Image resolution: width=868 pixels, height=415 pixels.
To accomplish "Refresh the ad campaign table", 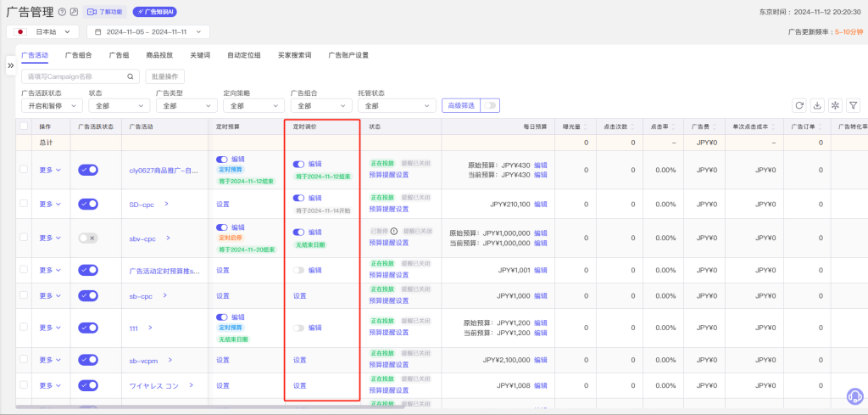I will [798, 105].
